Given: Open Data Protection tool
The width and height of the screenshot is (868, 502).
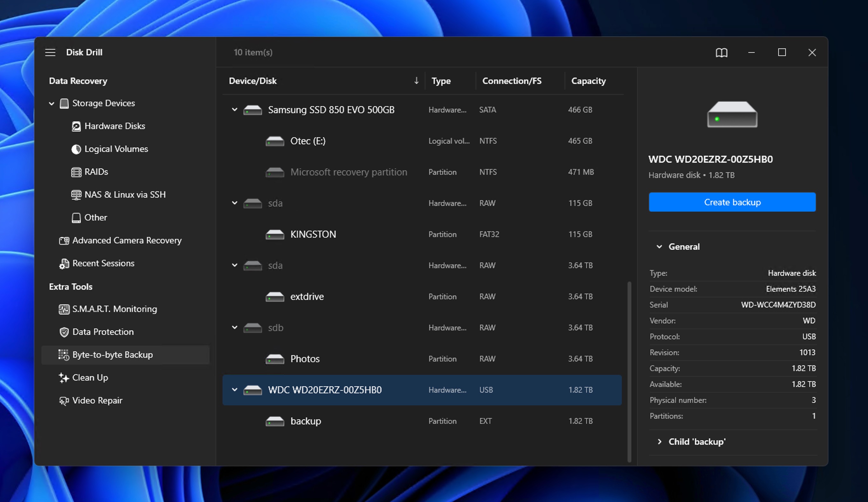Looking at the screenshot, I should point(103,332).
